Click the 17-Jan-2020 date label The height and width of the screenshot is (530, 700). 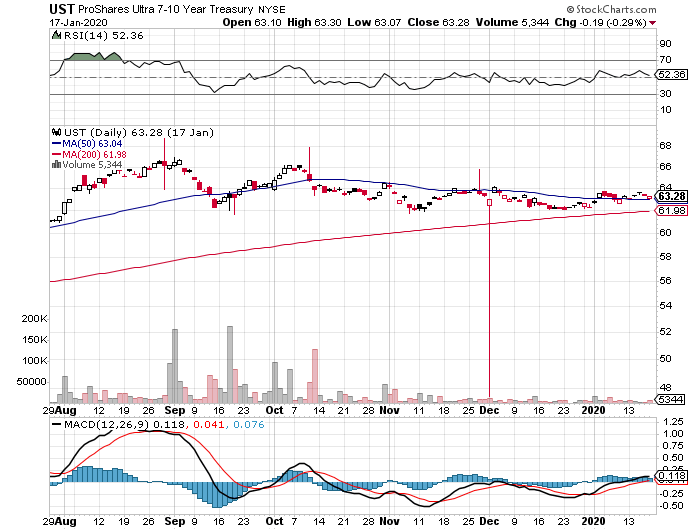[x=78, y=22]
